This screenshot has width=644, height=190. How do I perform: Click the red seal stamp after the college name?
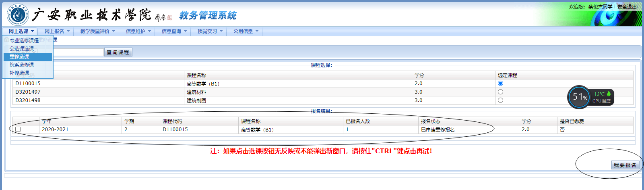tap(170, 17)
